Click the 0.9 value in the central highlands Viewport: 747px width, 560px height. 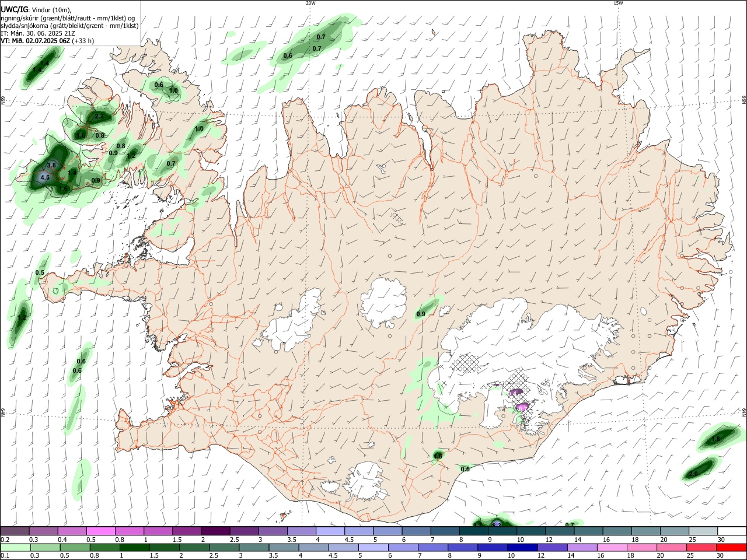pyautogui.click(x=421, y=315)
